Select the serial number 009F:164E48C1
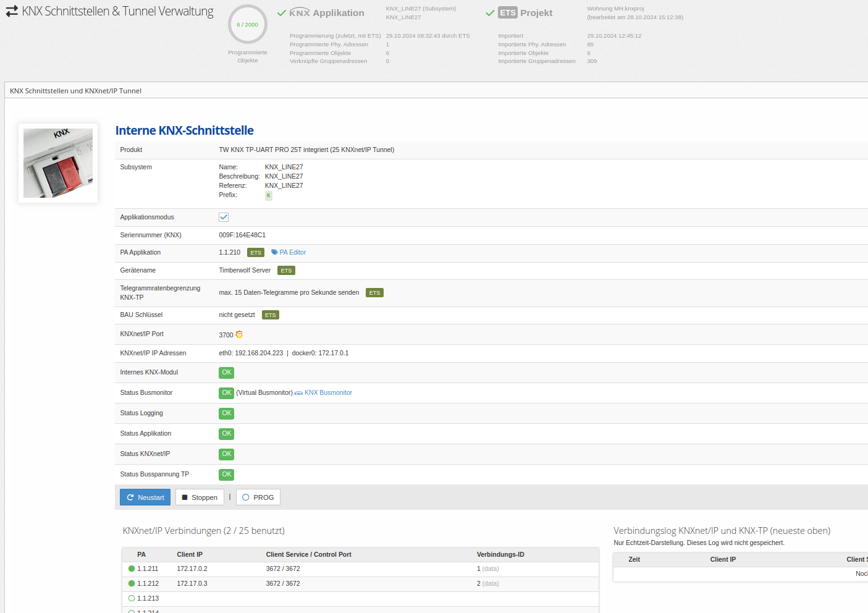This screenshot has width=868, height=613. [242, 235]
